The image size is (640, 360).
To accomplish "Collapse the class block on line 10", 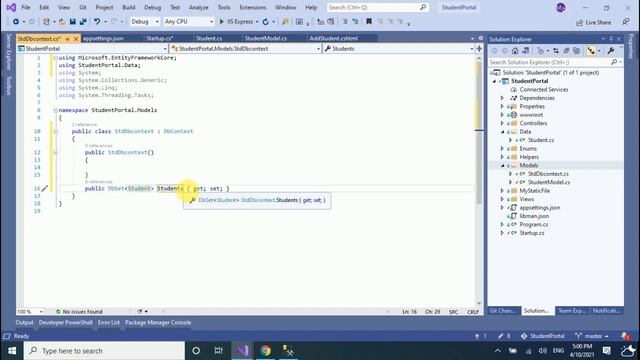I will 55,131.
